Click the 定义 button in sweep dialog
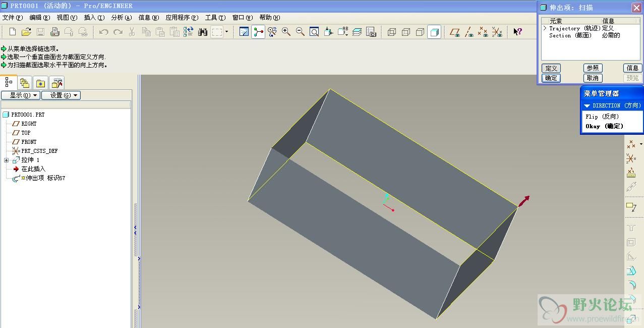The width and height of the screenshot is (644, 328). click(551, 68)
